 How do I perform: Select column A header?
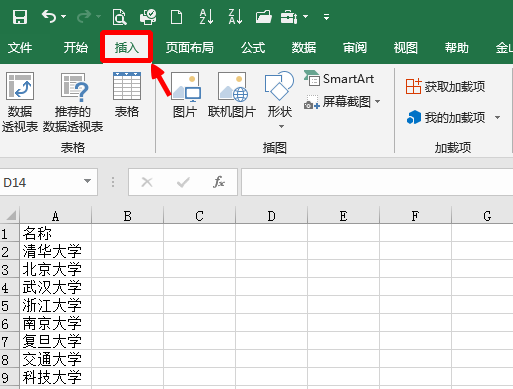tap(55, 216)
